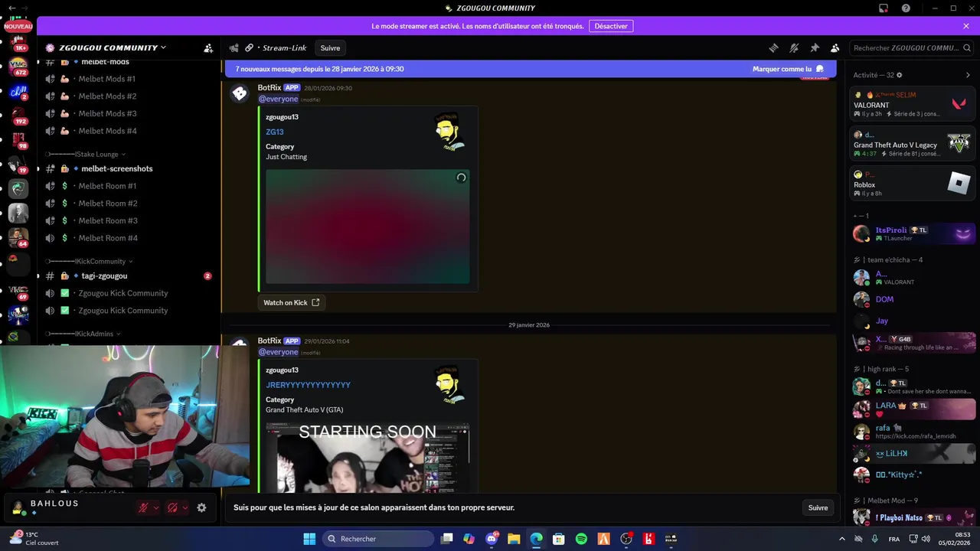Image resolution: width=980 pixels, height=551 pixels.
Task: Open the ZG13 stream title link
Action: (275, 132)
